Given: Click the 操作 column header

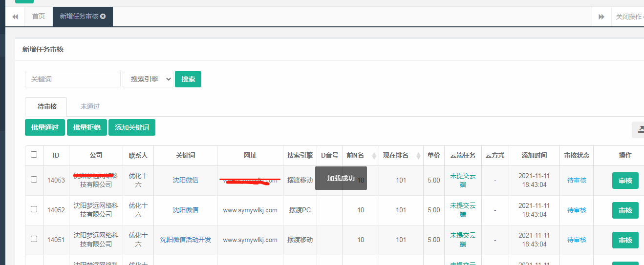Looking at the screenshot, I should coord(625,155).
